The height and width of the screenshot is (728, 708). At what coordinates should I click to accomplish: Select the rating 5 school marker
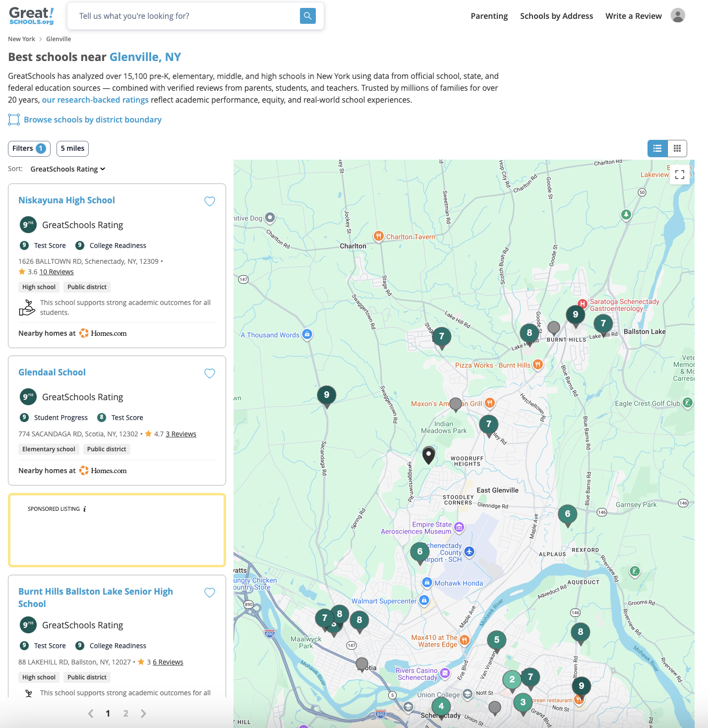pyautogui.click(x=497, y=641)
